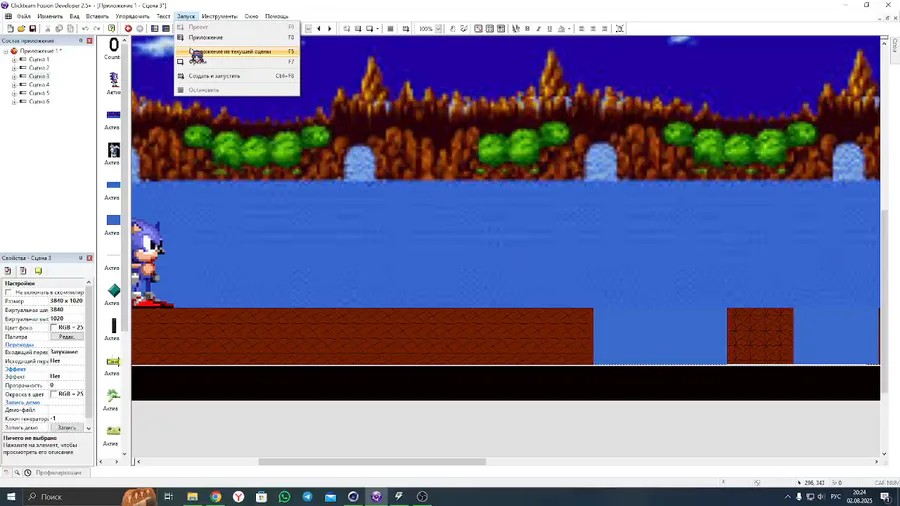Click the align right text icon

pos(604,29)
